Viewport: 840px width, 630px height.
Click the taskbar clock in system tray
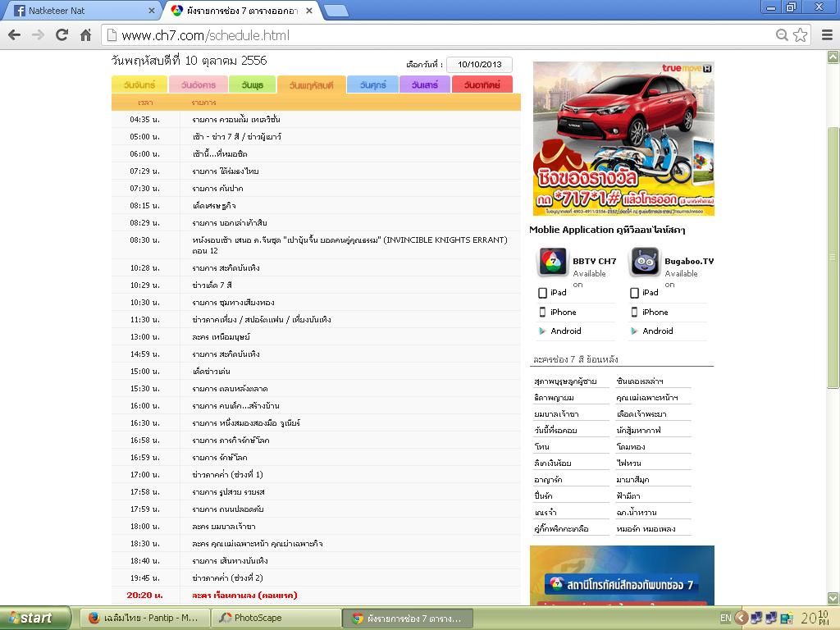click(x=816, y=618)
